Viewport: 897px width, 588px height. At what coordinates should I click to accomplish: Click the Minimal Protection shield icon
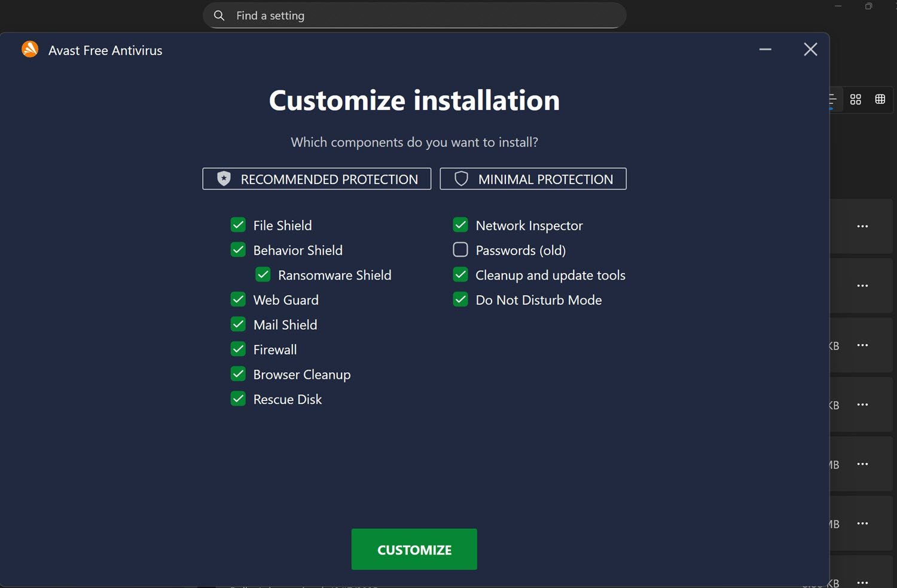pos(461,179)
